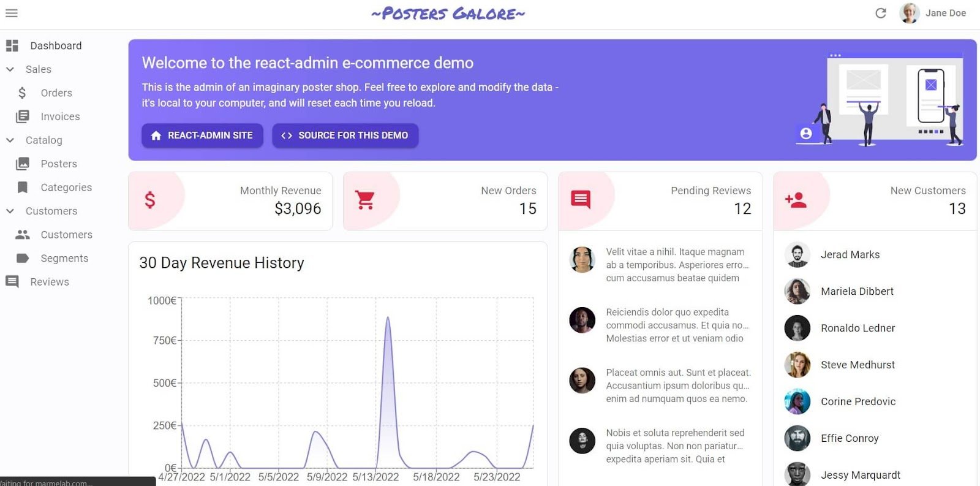Viewport: 980px width, 486px height.
Task: Open Jane Doe user profile menu
Action: pyautogui.click(x=933, y=13)
